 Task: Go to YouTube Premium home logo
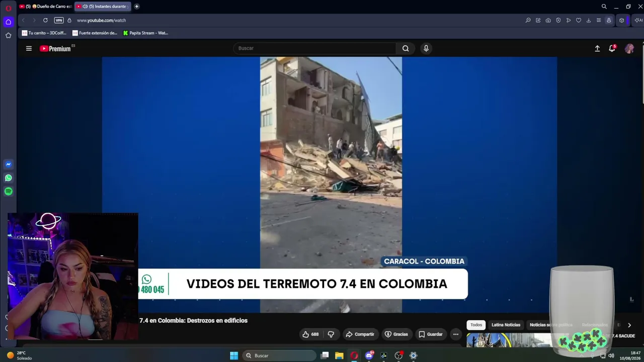tap(55, 48)
